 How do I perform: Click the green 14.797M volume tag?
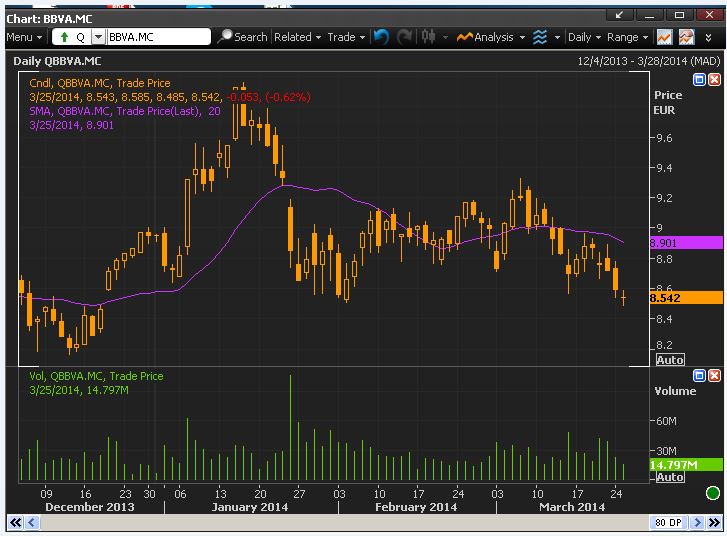click(686, 465)
